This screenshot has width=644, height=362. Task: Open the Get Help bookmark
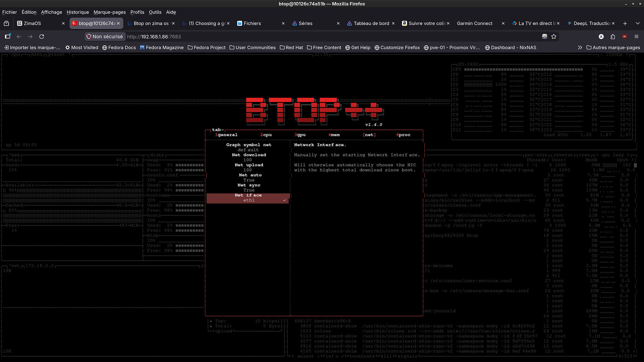point(358,48)
